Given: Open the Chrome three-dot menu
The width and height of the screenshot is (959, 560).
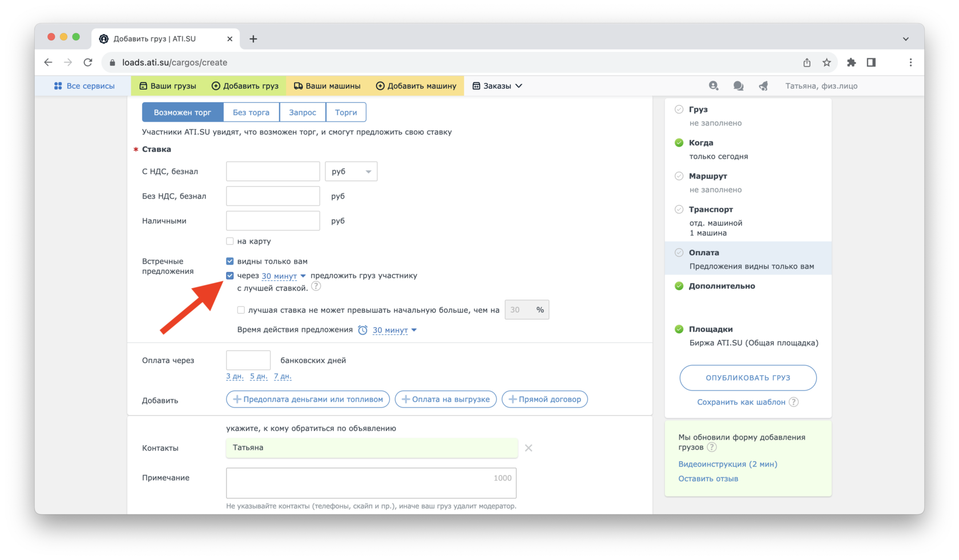Looking at the screenshot, I should coord(910,62).
